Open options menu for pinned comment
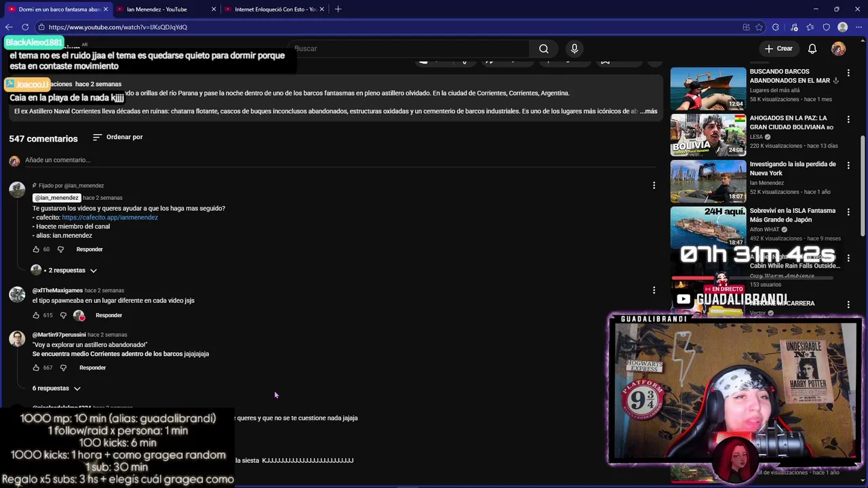 (654, 185)
